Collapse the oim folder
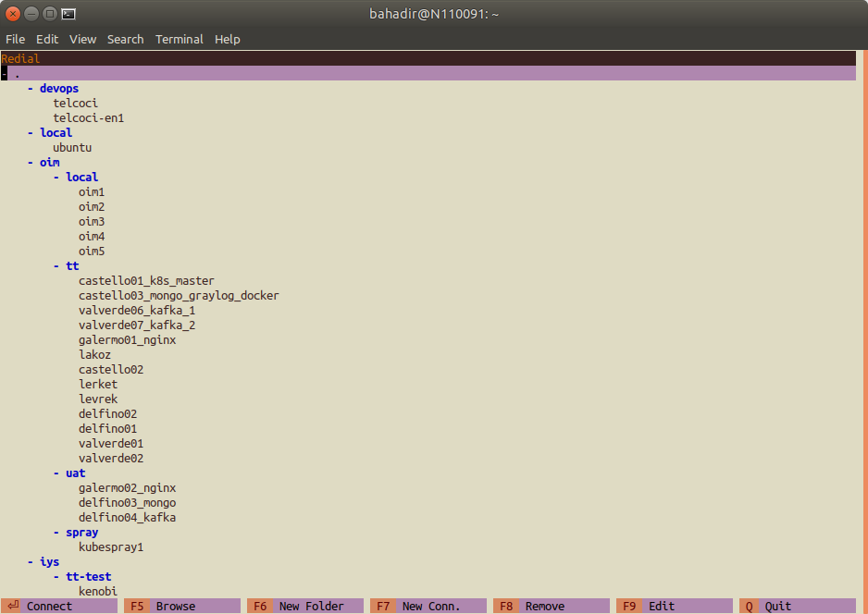This screenshot has width=868, height=614. point(30,162)
